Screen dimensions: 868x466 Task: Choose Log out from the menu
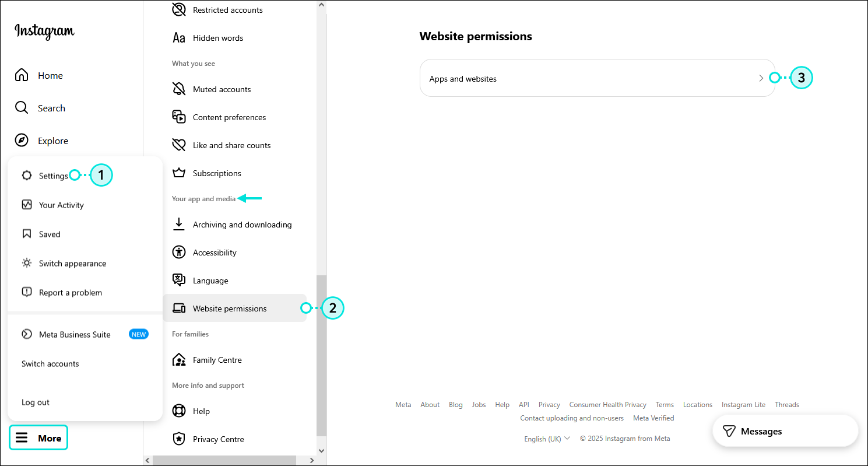coord(35,402)
